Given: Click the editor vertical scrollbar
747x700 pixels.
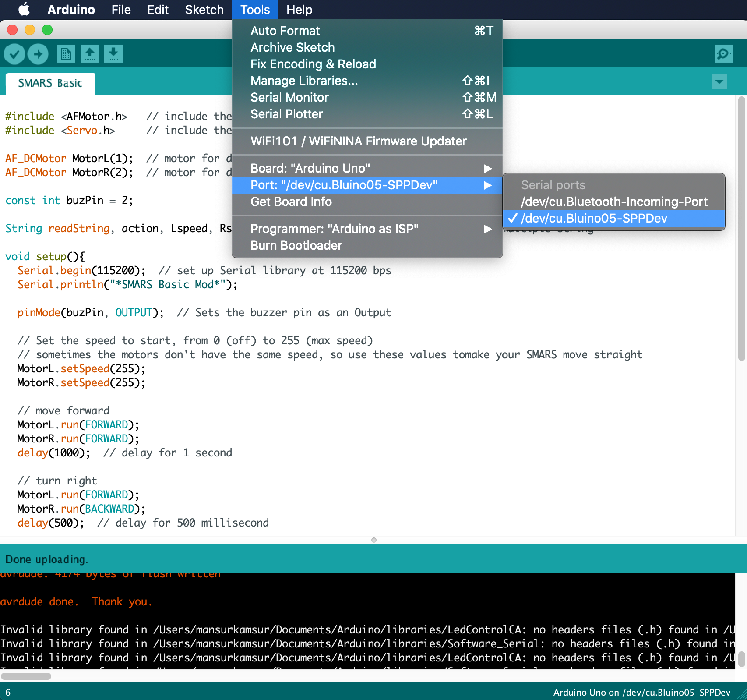Looking at the screenshot, I should [x=741, y=228].
